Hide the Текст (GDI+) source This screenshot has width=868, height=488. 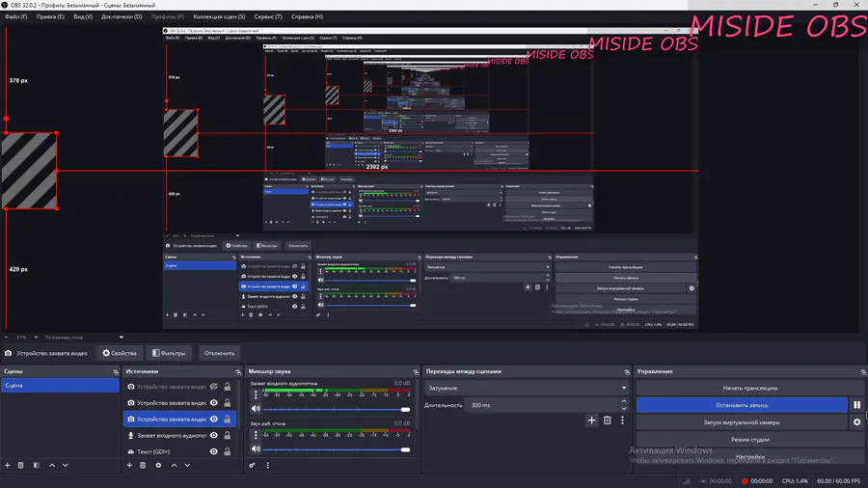click(214, 451)
